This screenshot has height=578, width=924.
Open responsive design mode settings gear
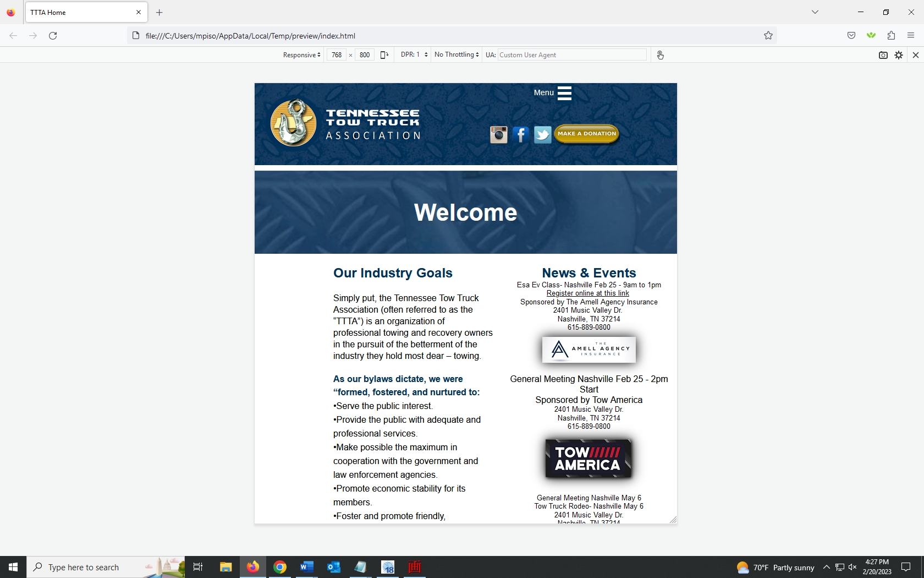[899, 55]
